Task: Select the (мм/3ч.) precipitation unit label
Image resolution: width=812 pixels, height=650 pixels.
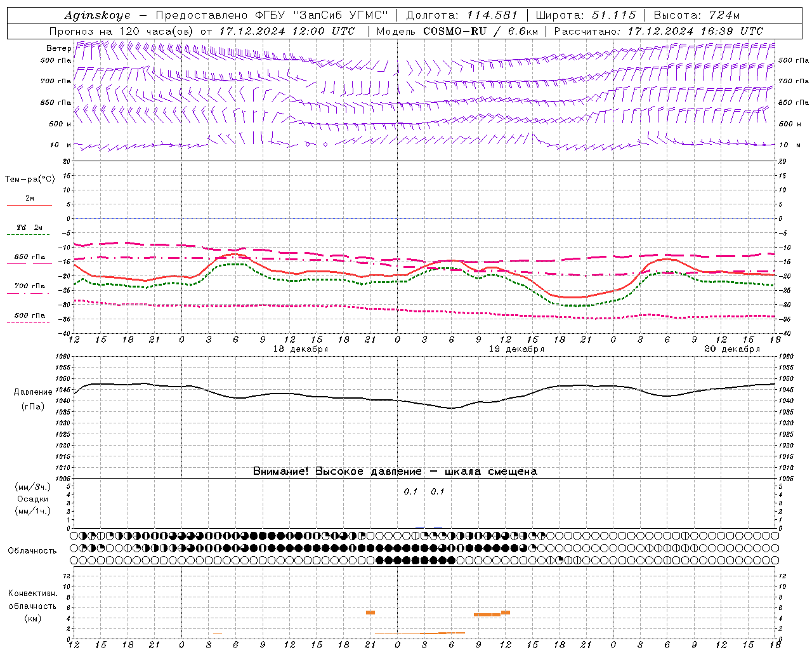Action: tap(33, 487)
